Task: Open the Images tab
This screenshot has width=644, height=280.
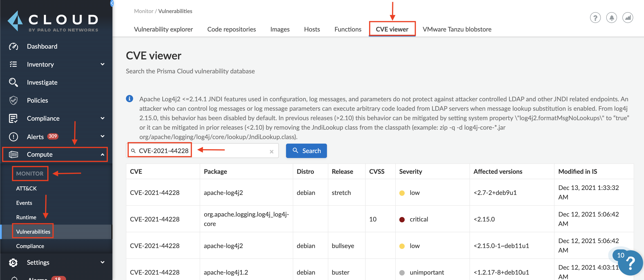Action: pos(280,29)
